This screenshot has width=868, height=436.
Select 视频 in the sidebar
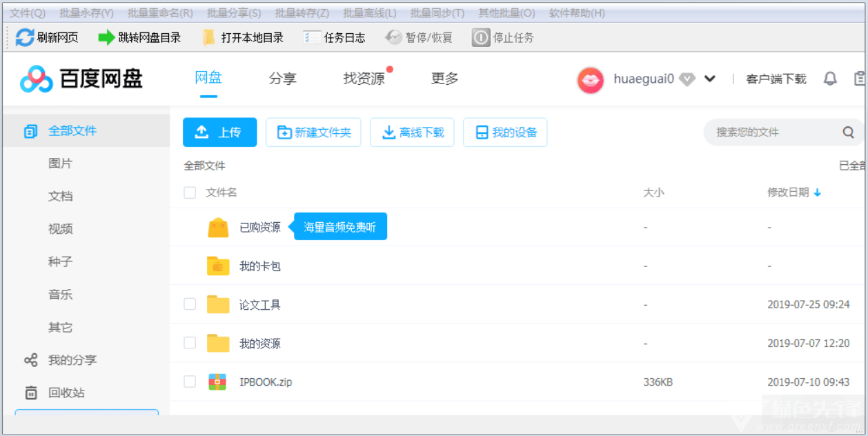60,229
